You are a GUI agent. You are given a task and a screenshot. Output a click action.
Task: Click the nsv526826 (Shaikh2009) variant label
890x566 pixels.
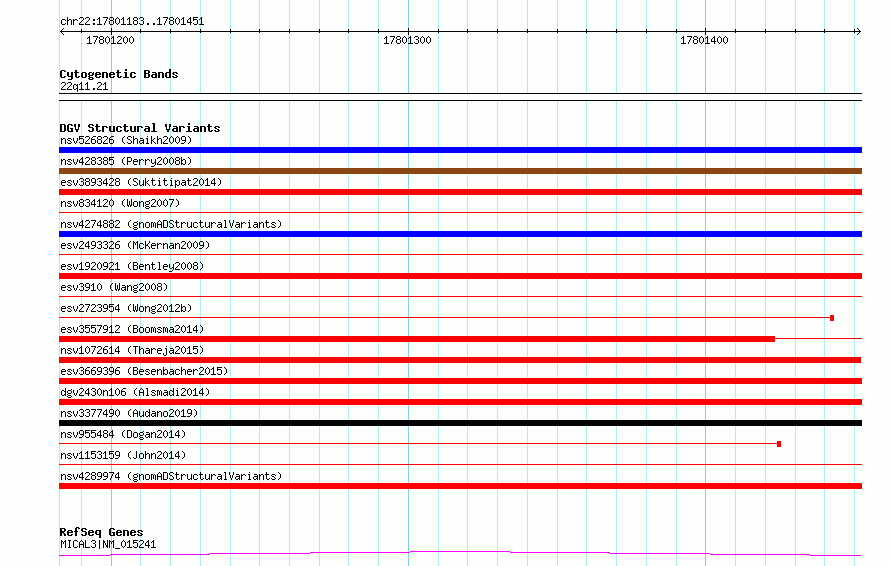(126, 140)
